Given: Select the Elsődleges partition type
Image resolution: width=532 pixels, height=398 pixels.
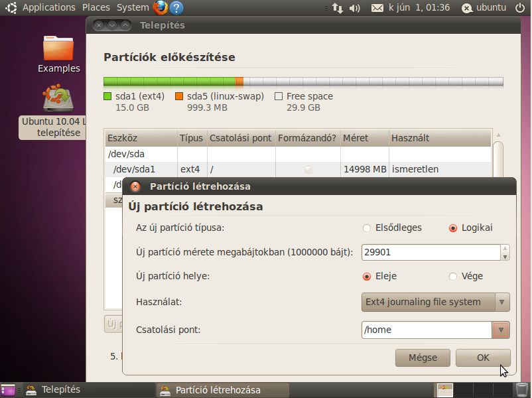Looking at the screenshot, I should tap(367, 228).
